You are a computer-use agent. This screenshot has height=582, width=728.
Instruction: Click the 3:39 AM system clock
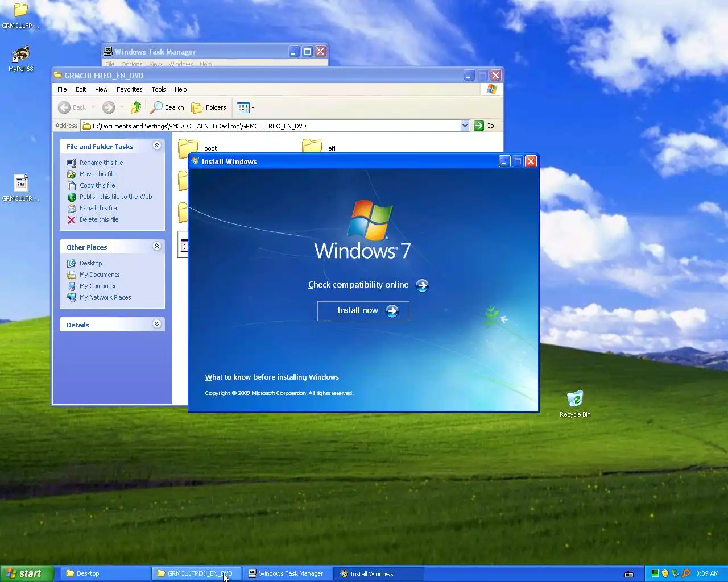click(707, 573)
